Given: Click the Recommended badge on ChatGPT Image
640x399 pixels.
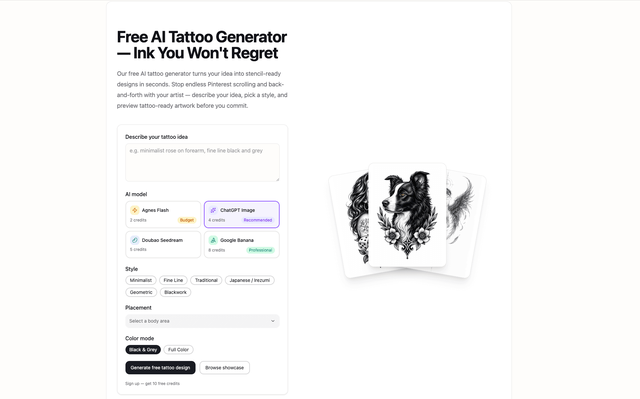Looking at the screenshot, I should point(258,220).
